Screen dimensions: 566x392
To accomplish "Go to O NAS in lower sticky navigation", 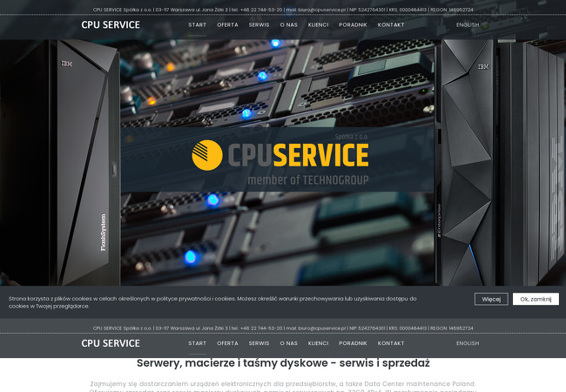I will click(x=289, y=343).
